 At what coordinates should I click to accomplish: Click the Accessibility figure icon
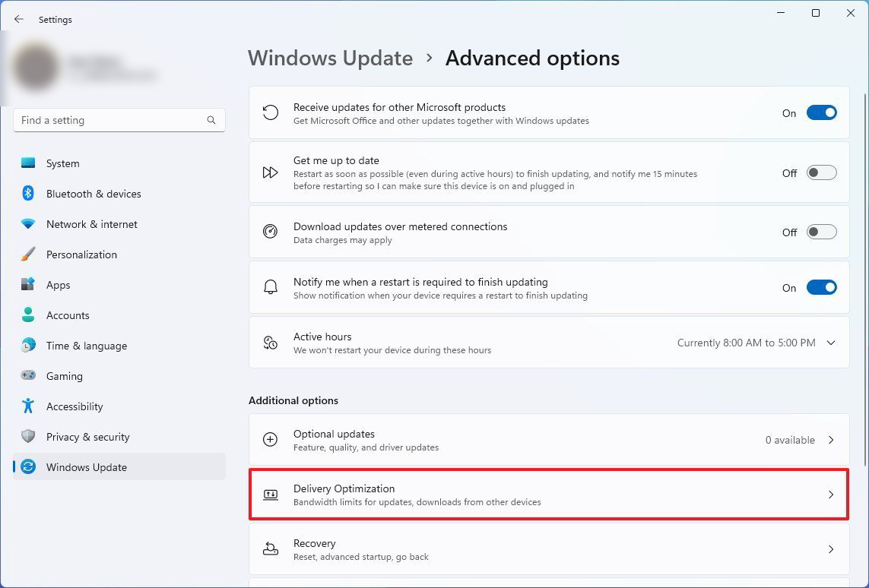click(x=28, y=406)
